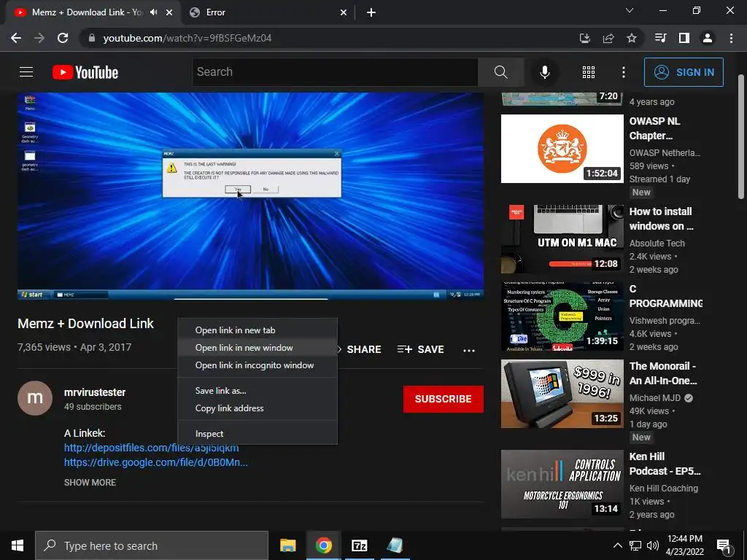Screen dimensions: 747x560
Task: Go back using the browser back arrow
Action: (16, 38)
